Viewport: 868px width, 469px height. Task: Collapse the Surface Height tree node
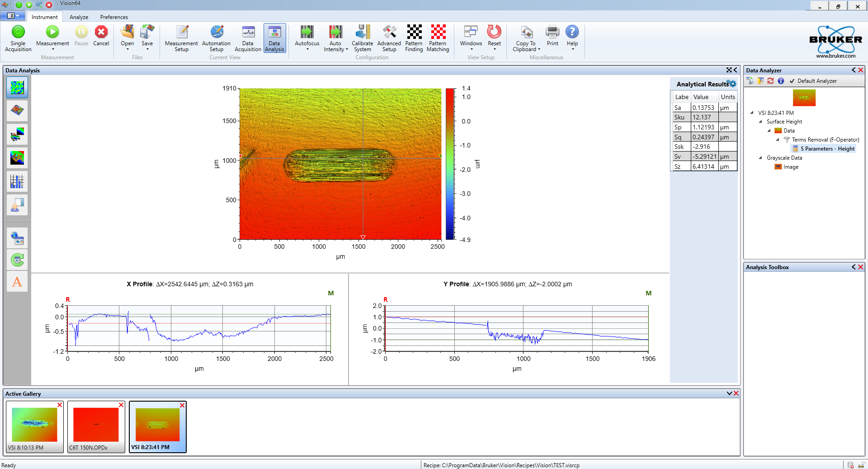[760, 122]
